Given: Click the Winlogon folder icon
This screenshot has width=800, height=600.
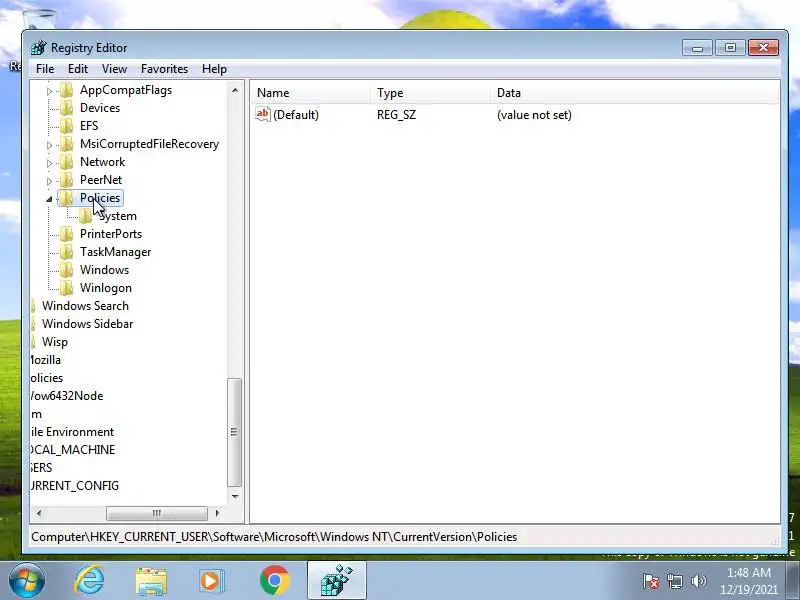Looking at the screenshot, I should [x=66, y=288].
